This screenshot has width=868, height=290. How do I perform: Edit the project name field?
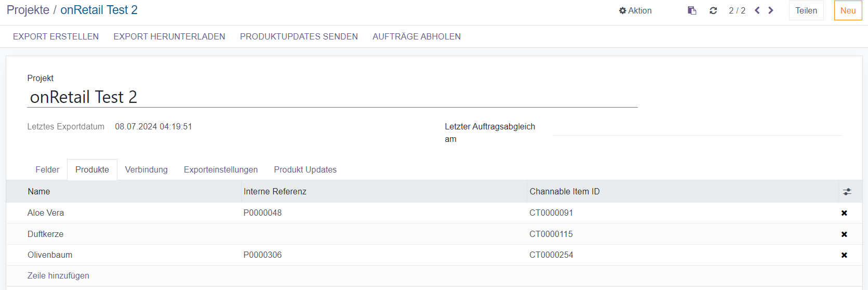pos(332,97)
